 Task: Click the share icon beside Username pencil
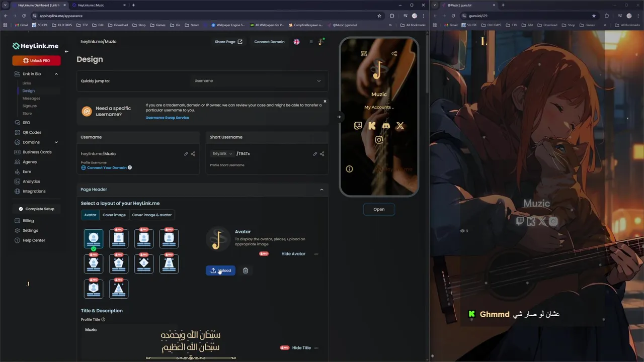coord(193,154)
